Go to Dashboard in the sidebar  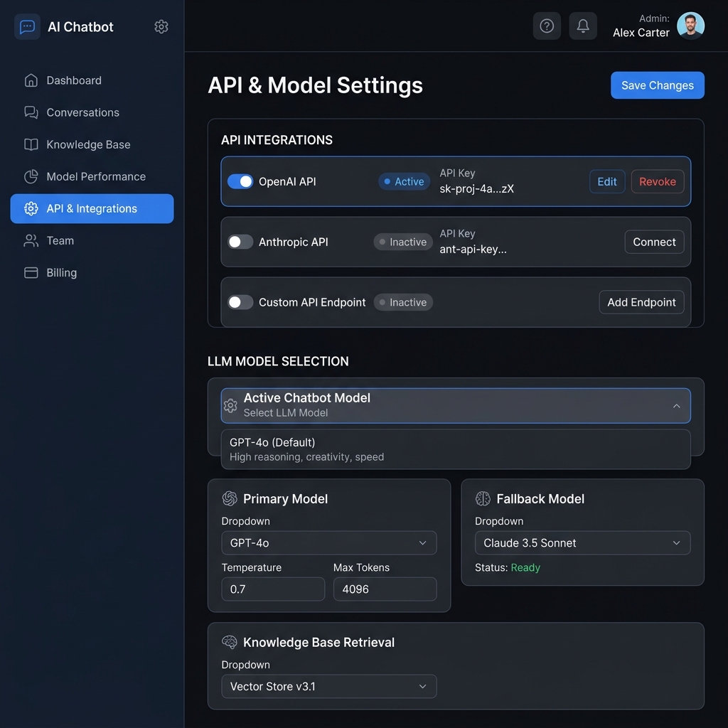point(92,80)
